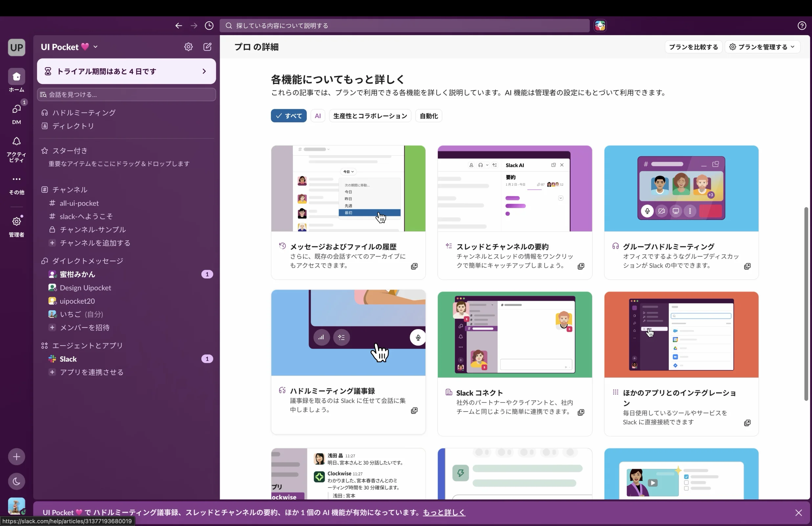This screenshot has height=526, width=812.
Task: Open the グループハドルミーティング article link icon
Action: [747, 266]
